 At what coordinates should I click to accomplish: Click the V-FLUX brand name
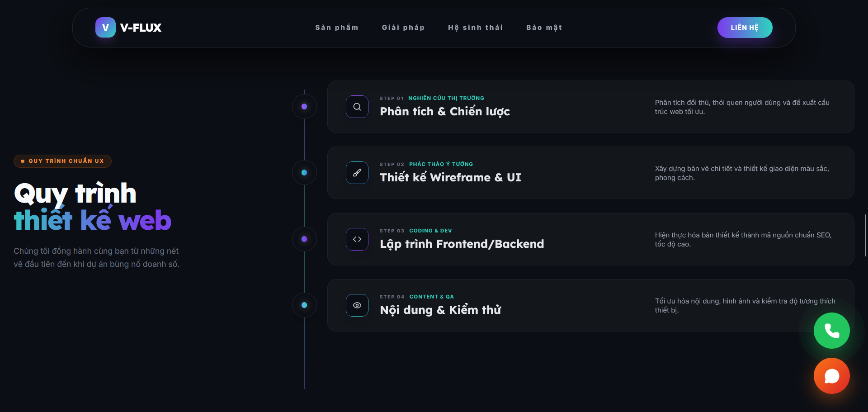coord(141,28)
